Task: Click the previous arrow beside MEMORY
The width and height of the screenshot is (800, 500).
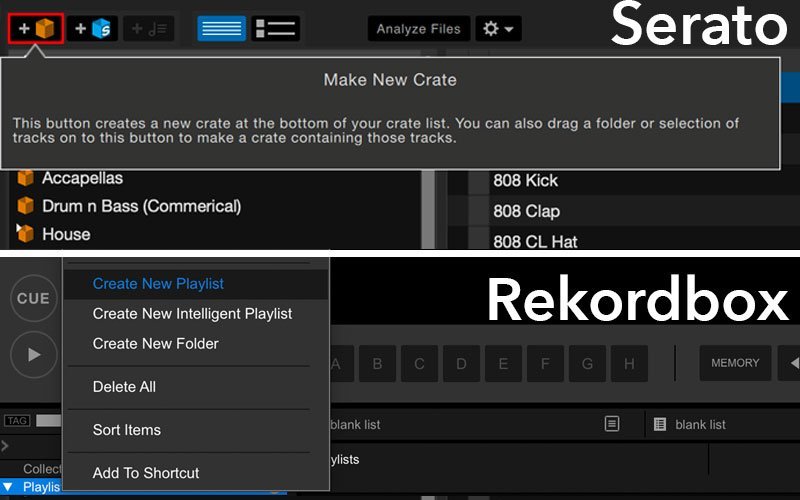Action: pos(794,363)
